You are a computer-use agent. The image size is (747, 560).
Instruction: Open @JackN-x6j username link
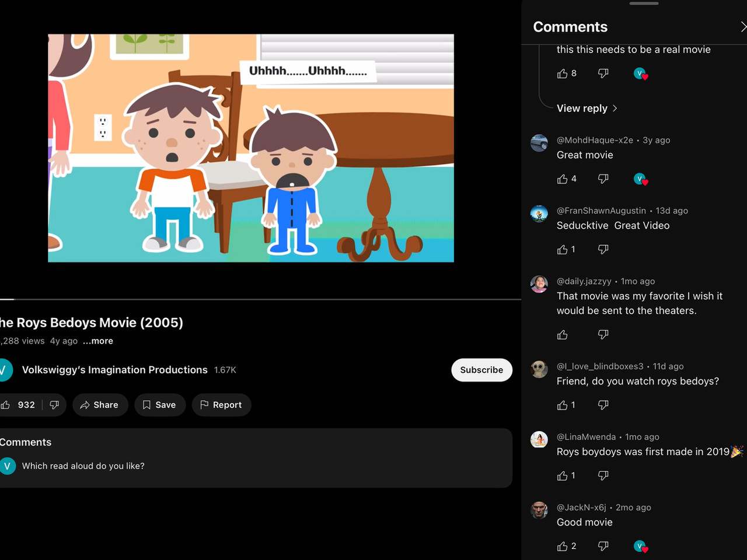pyautogui.click(x=581, y=508)
